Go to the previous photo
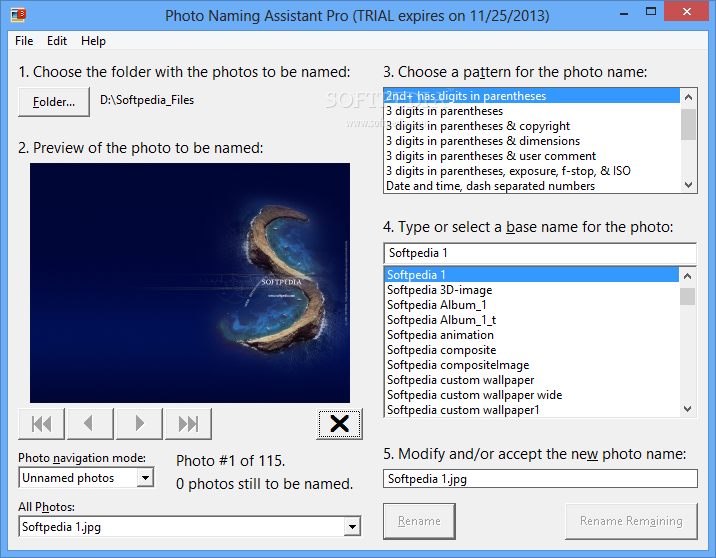Image resolution: width=716 pixels, height=558 pixels. point(90,424)
